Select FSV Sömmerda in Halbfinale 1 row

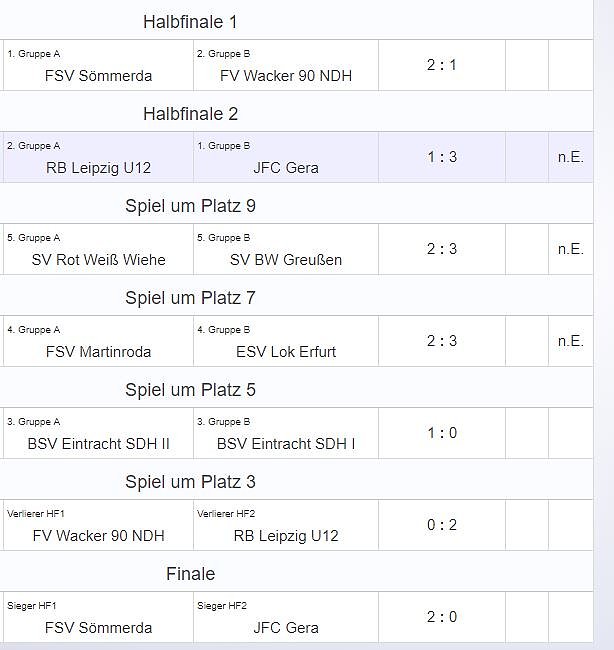click(99, 76)
